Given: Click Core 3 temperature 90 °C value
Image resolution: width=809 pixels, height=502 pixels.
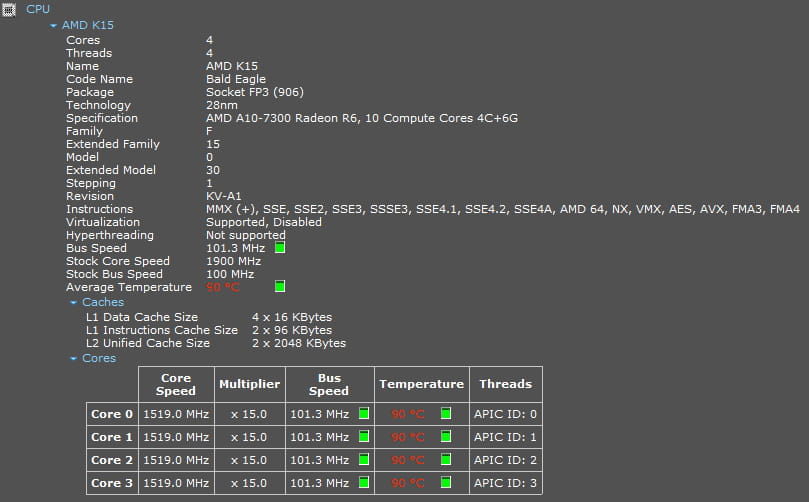Looking at the screenshot, I should pyautogui.click(x=408, y=483).
